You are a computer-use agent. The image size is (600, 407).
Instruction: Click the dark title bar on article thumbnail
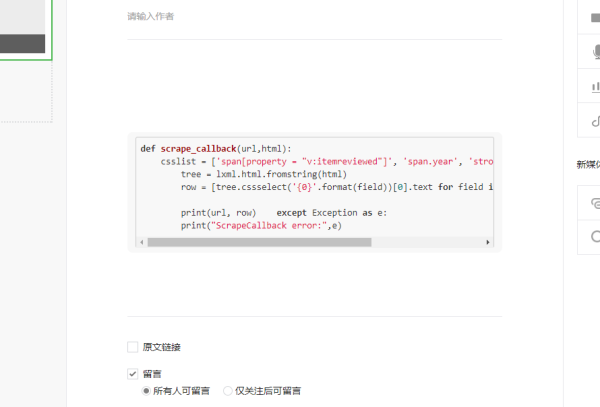pos(22,43)
